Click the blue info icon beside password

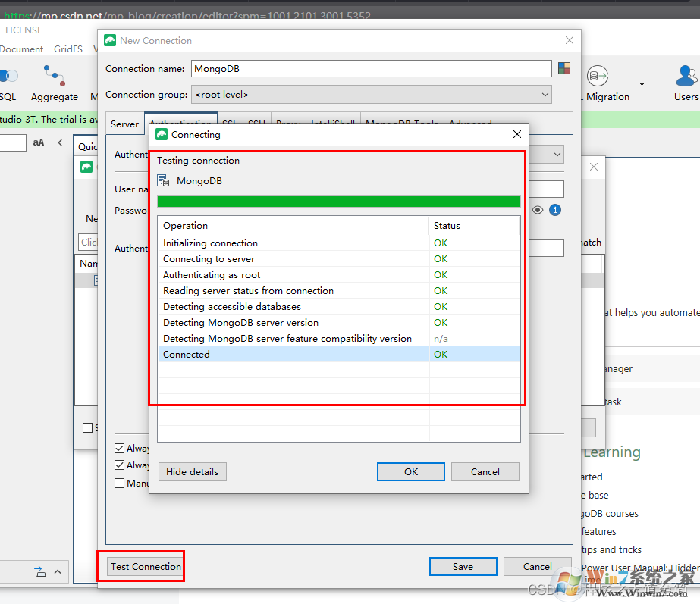555,210
